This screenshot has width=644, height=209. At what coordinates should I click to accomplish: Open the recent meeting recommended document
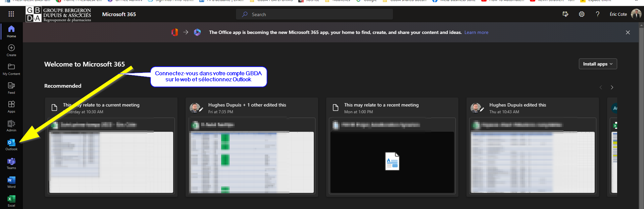pos(392,147)
